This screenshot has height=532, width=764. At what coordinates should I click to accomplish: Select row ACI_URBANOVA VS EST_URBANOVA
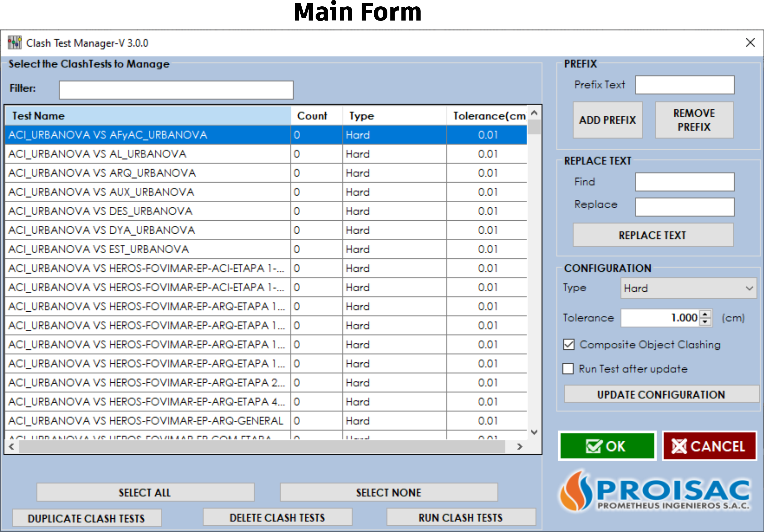[148, 249]
